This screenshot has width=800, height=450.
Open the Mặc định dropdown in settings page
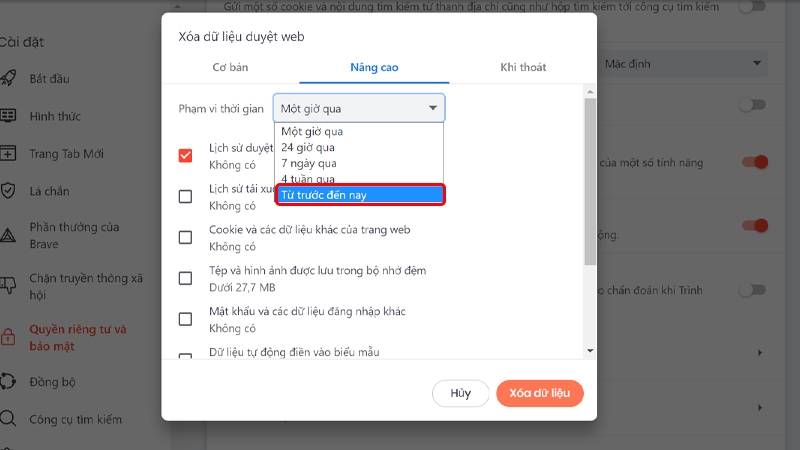pyautogui.click(x=683, y=64)
